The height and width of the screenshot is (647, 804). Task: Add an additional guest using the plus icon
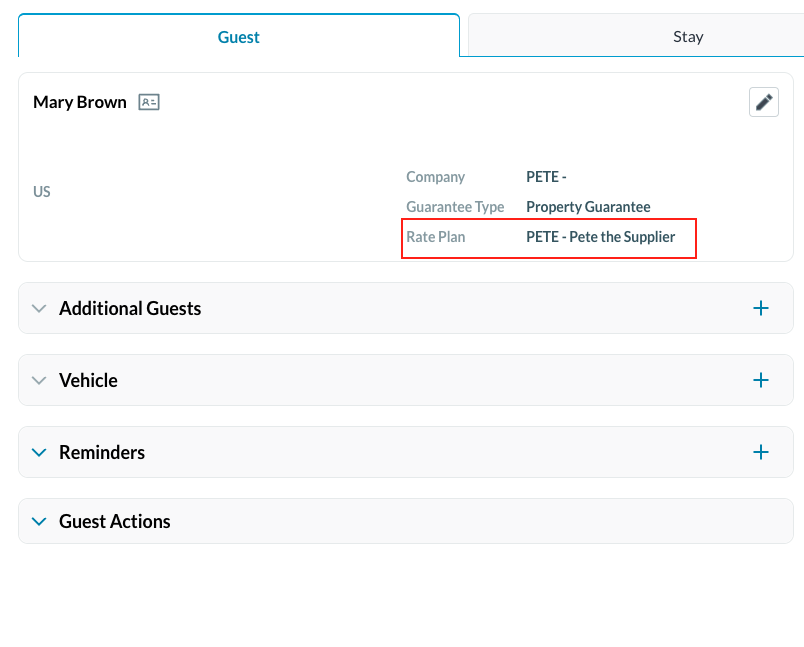coord(761,308)
